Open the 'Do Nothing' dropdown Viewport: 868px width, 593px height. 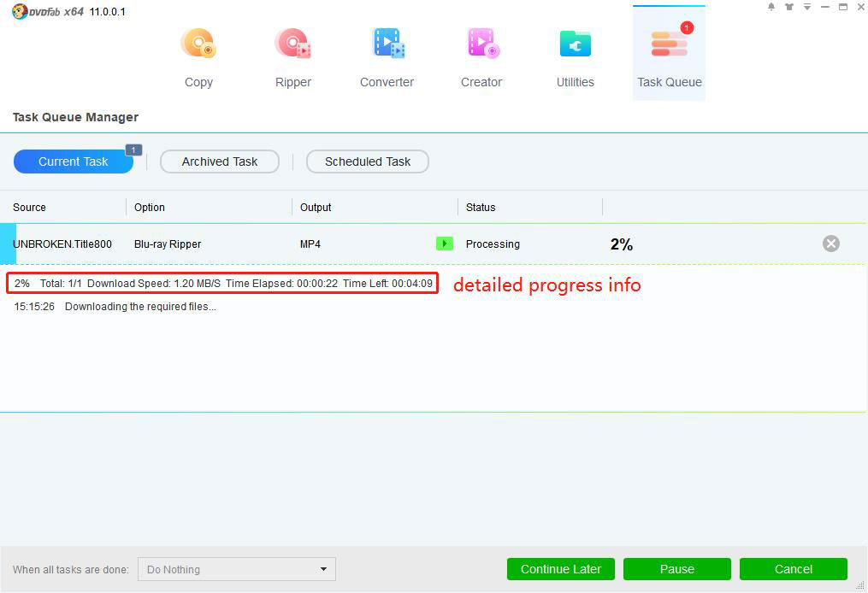(237, 569)
